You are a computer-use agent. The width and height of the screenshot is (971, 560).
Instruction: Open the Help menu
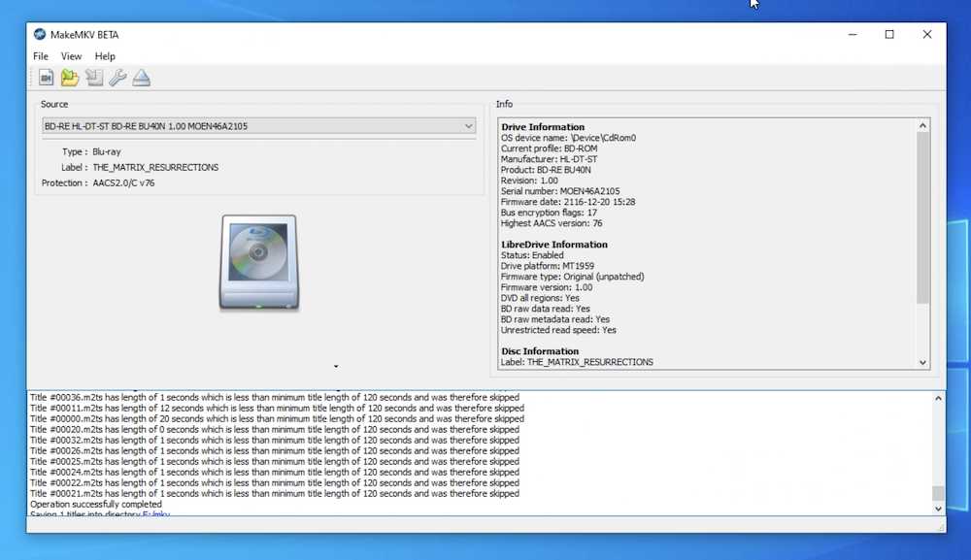[x=105, y=56]
